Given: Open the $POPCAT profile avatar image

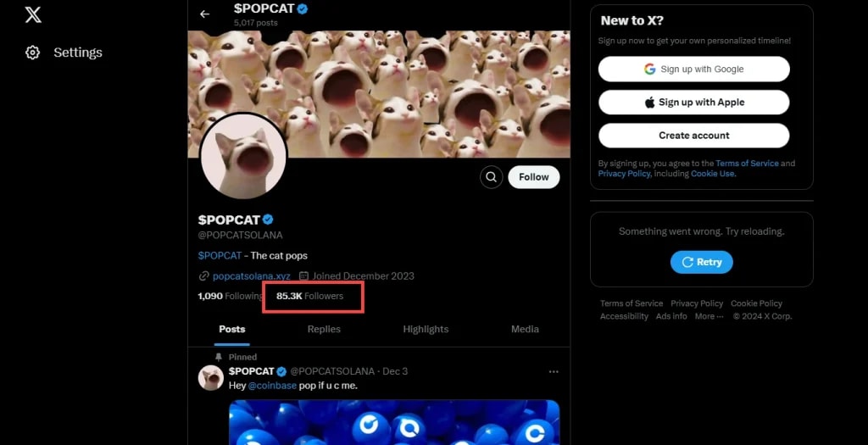Looking at the screenshot, I should pos(243,157).
